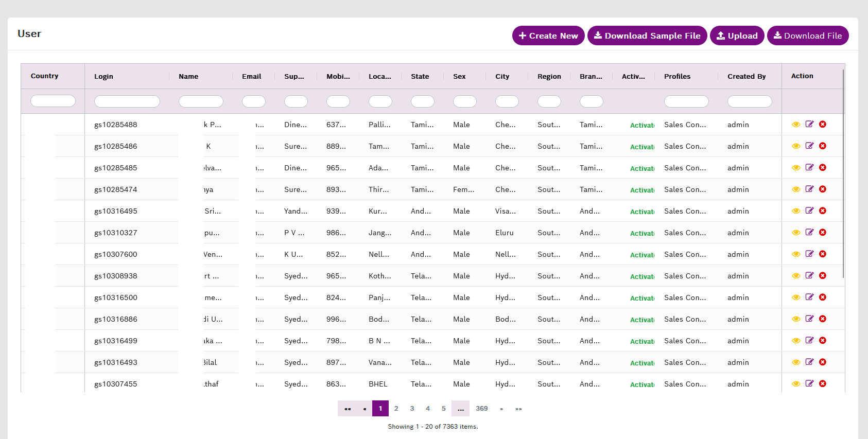This screenshot has height=439, width=868.
Task: Expand pagination ellipsis for more pages
Action: point(460,409)
